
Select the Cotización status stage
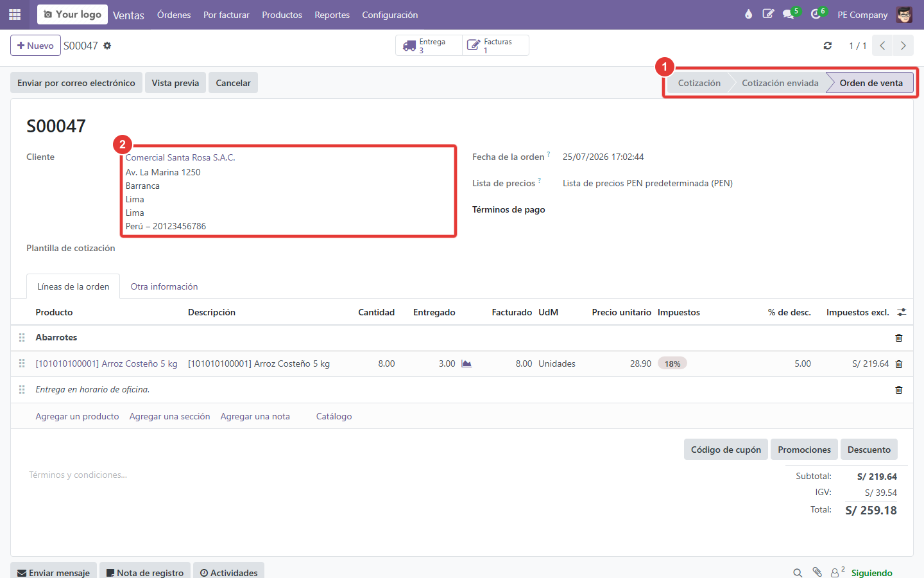699,83
